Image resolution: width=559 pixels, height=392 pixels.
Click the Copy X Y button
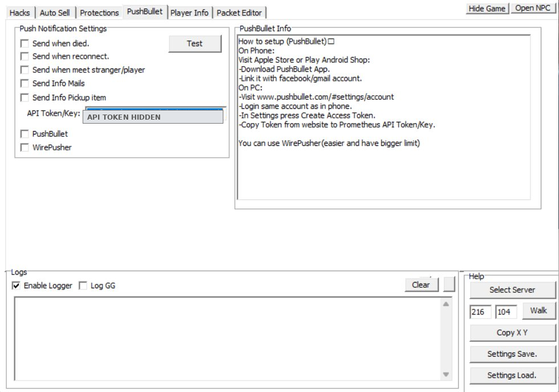[x=512, y=333]
